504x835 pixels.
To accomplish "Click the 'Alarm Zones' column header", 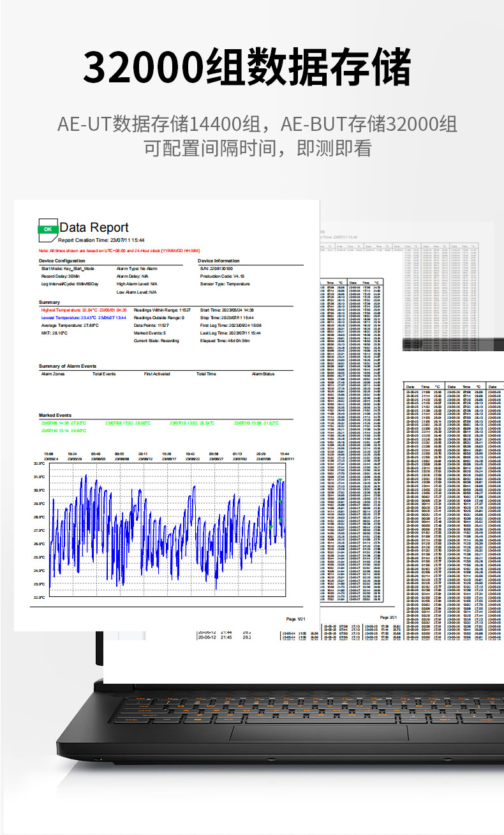I will point(53,374).
